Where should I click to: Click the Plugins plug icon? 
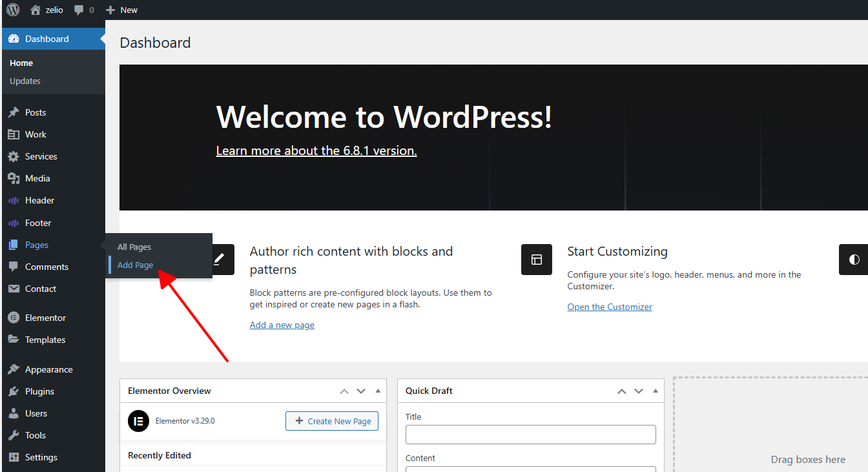14,391
